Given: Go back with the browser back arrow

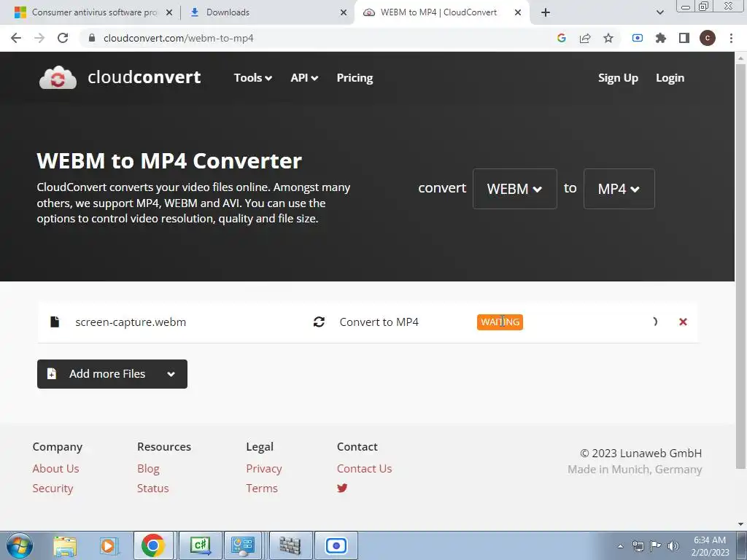Looking at the screenshot, I should (16, 38).
